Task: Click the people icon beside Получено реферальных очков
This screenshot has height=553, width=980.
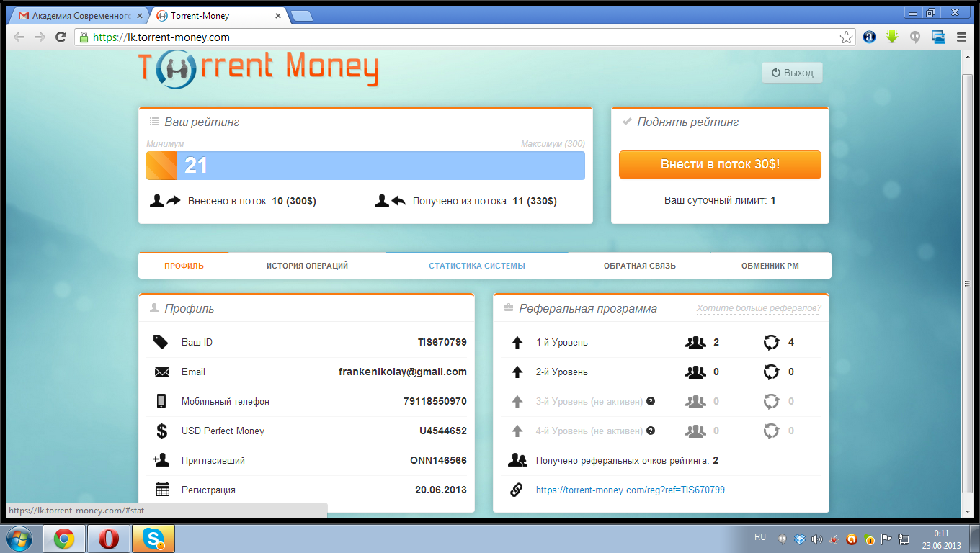Action: [x=517, y=460]
